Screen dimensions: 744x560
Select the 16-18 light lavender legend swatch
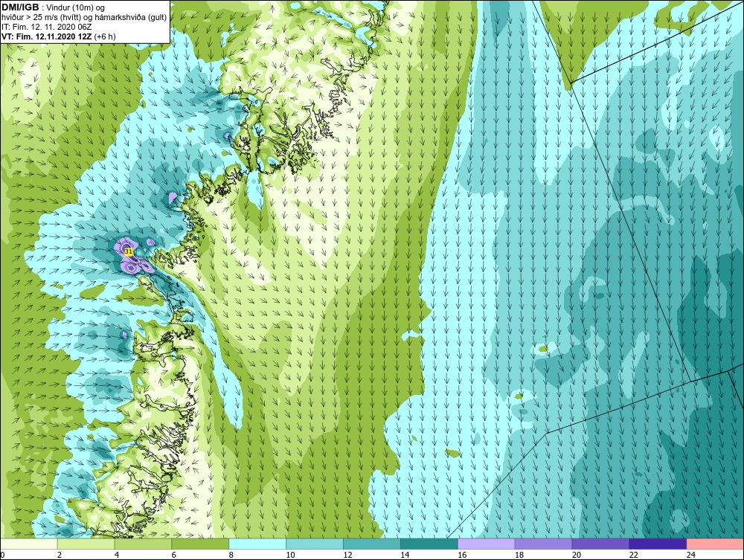(487, 544)
